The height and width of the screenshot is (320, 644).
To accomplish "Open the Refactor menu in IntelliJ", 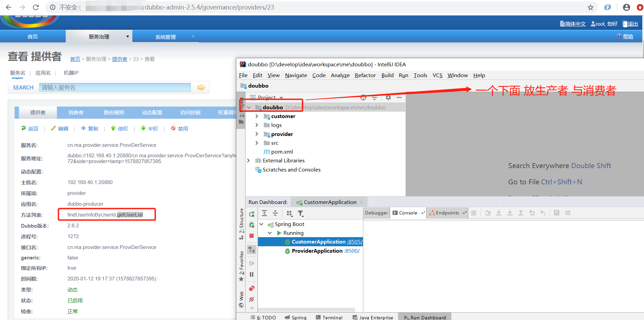I will [365, 75].
